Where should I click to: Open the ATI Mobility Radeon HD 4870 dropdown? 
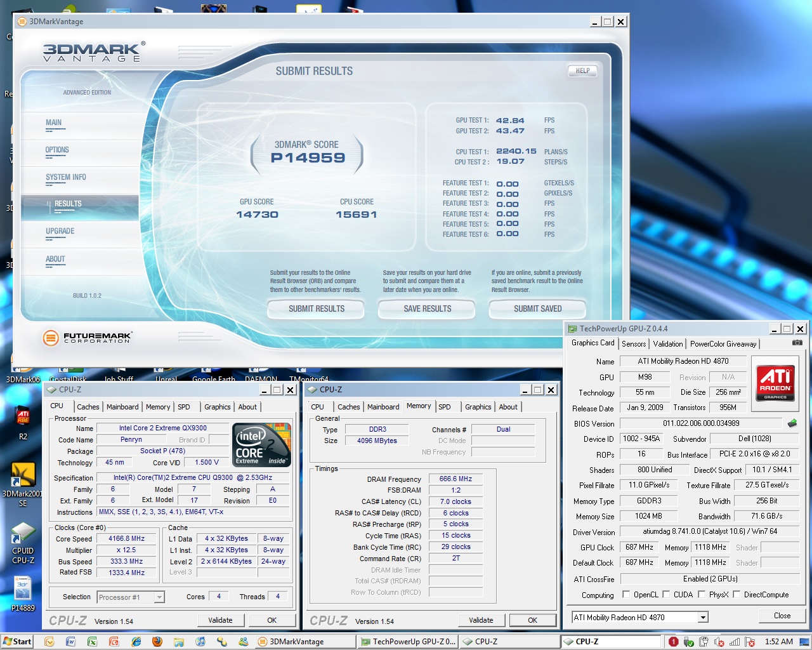(703, 618)
